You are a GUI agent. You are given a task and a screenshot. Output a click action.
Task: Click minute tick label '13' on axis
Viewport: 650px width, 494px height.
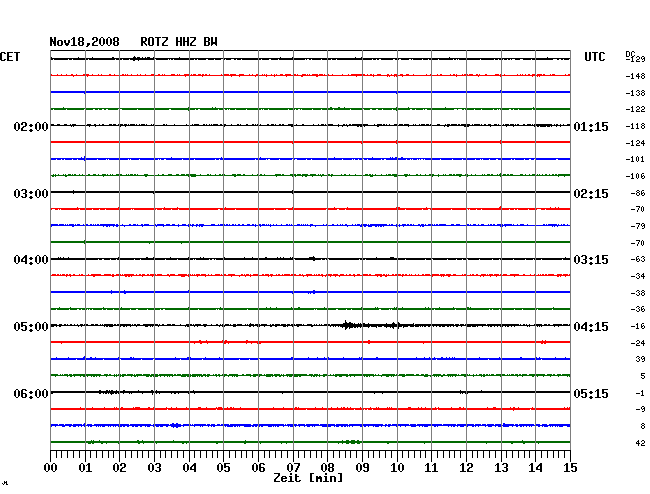coord(501,467)
